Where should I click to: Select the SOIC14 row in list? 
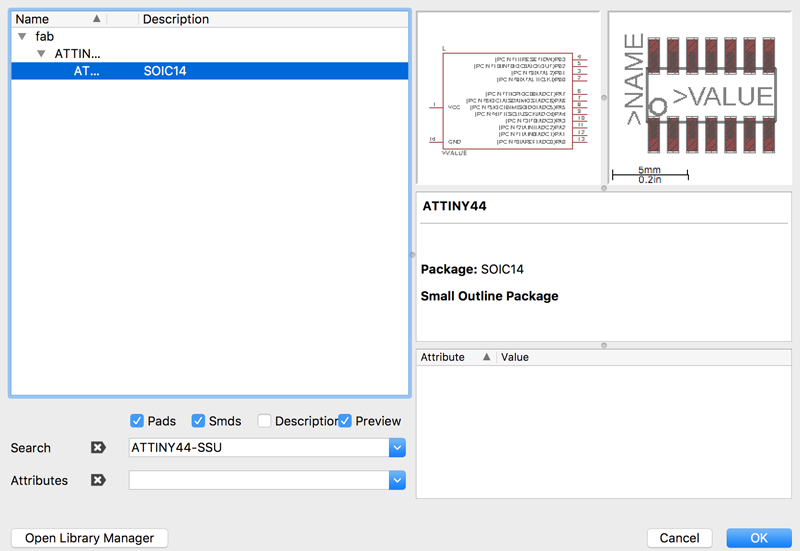210,71
